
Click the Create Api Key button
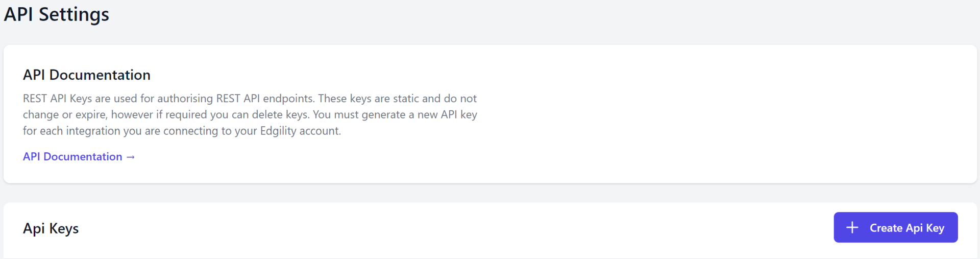[x=896, y=227]
